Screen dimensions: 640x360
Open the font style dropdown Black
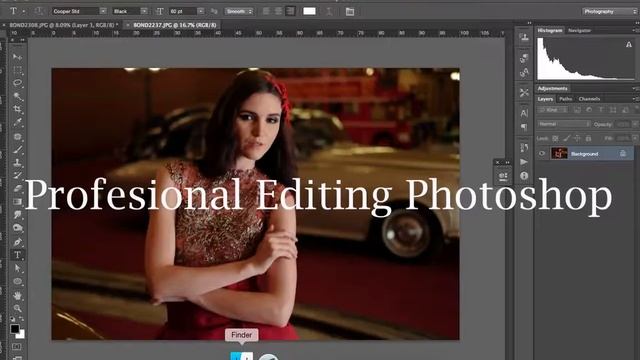(130, 11)
